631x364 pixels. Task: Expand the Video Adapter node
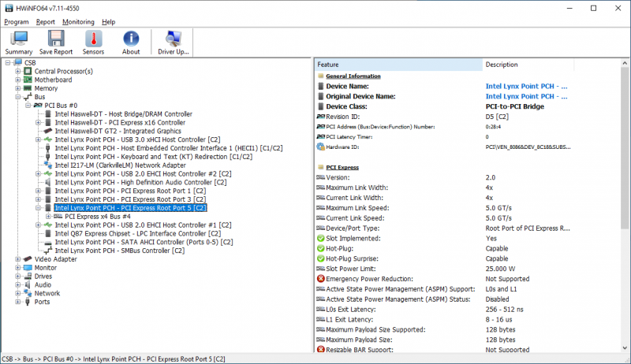[x=17, y=259]
